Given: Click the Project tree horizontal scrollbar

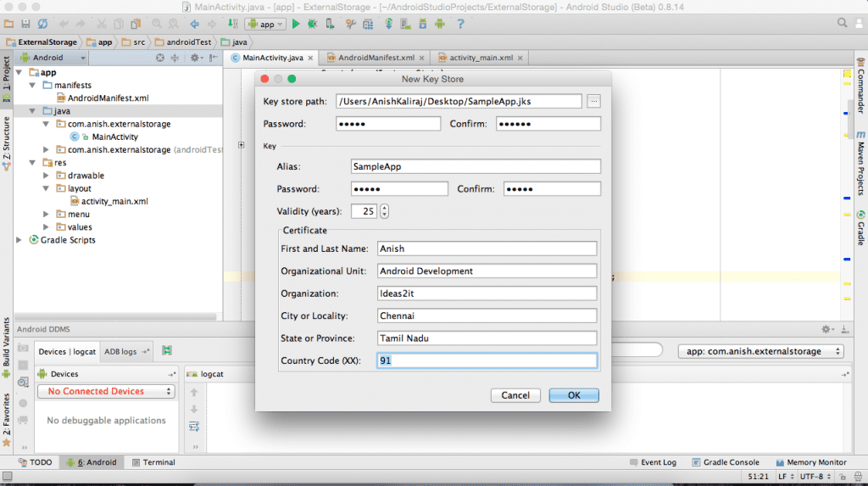Looking at the screenshot, I should 116,317.
